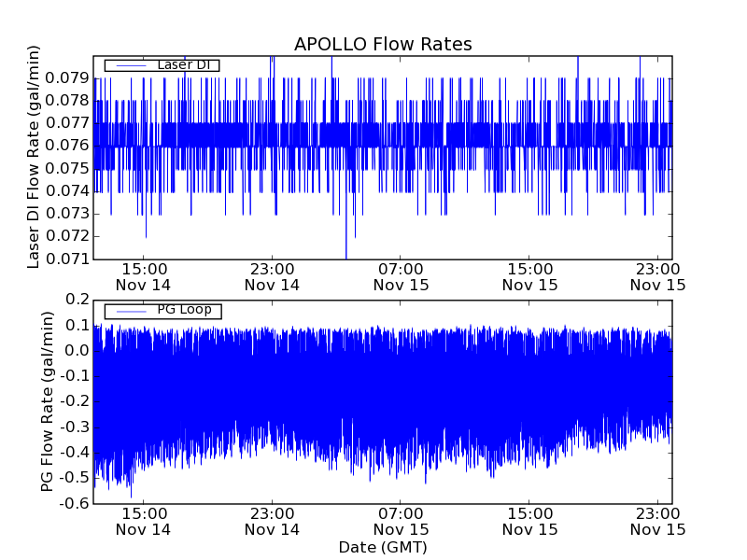Select the 0.077 y-axis tick label
Screen dimensions: 747x560
click(67, 123)
